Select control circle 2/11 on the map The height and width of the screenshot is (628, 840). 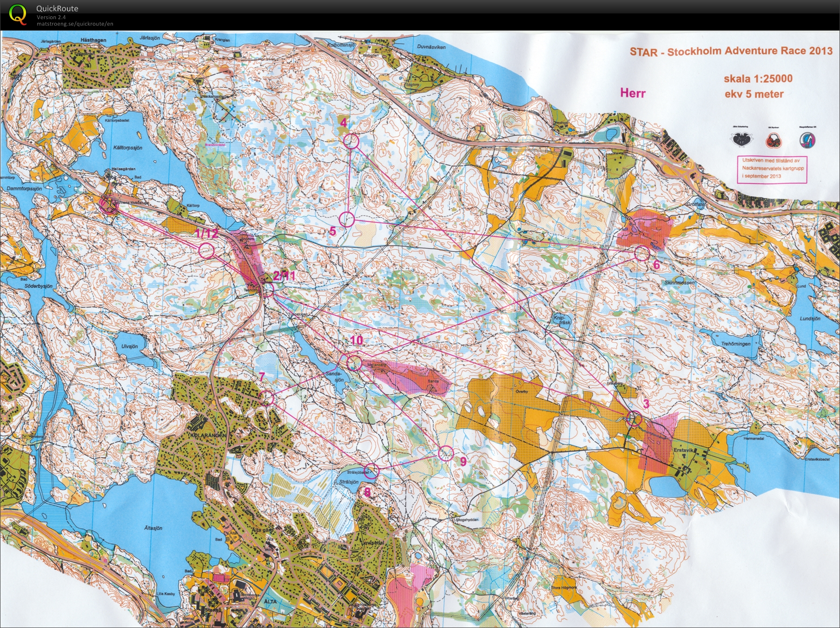(x=267, y=290)
